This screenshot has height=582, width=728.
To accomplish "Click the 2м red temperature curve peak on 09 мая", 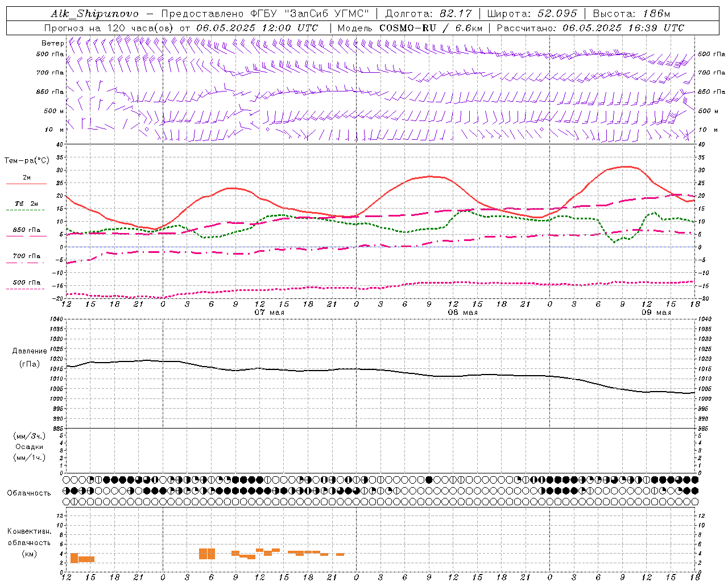I will (x=627, y=167).
